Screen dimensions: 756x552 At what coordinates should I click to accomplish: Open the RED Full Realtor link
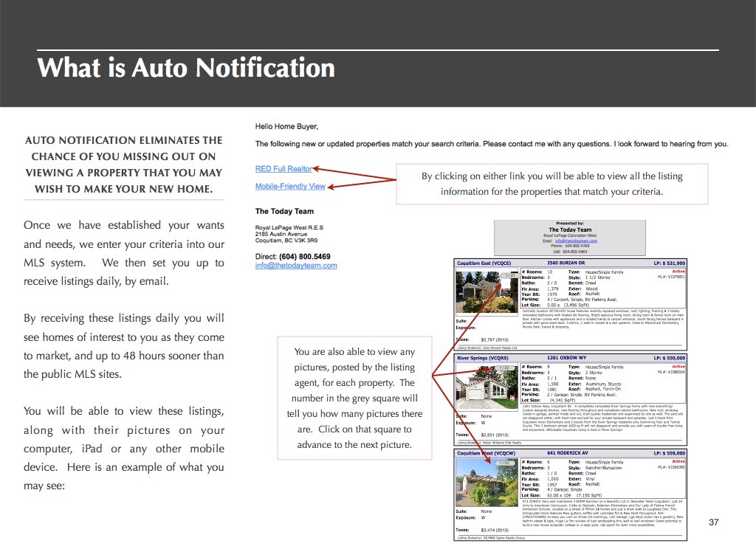click(283, 169)
